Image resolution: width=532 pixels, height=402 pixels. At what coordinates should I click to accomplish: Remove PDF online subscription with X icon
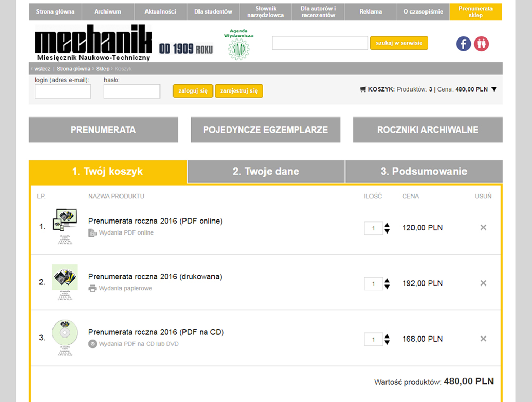(483, 227)
